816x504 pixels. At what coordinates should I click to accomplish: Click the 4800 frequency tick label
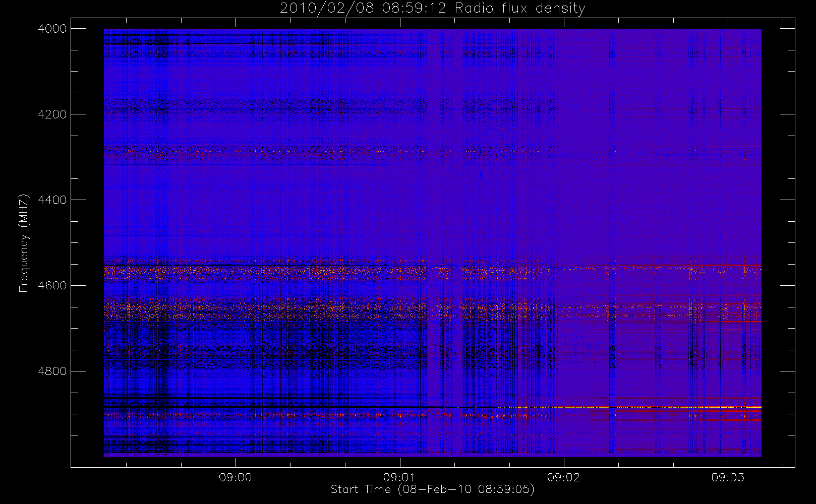coord(52,371)
